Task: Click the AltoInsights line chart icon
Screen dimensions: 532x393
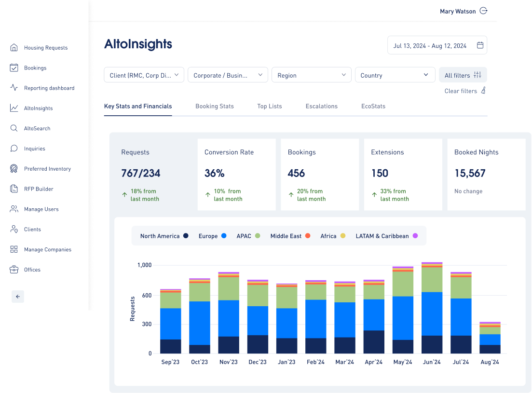Action: click(14, 108)
